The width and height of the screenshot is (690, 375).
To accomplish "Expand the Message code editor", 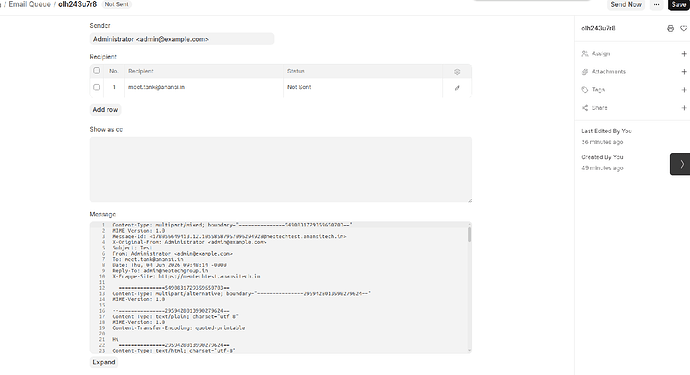I will point(104,362).
